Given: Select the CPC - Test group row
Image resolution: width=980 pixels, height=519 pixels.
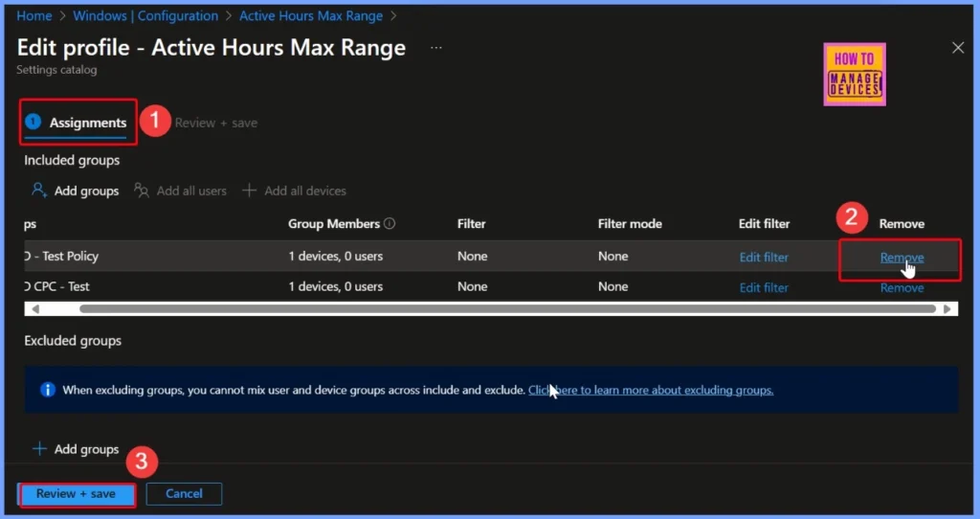Looking at the screenshot, I should [x=491, y=286].
